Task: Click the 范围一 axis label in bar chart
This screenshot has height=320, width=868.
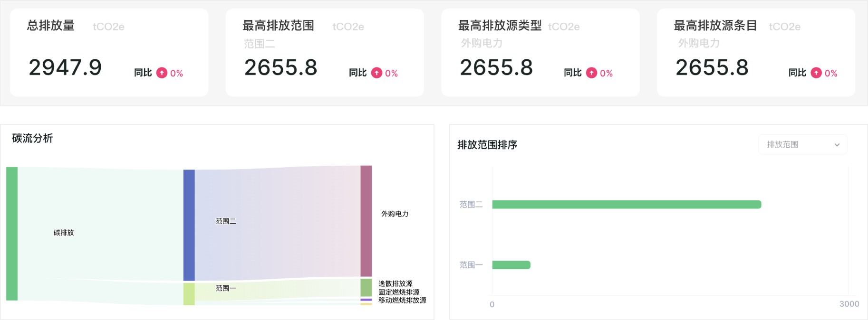Action: pyautogui.click(x=471, y=265)
